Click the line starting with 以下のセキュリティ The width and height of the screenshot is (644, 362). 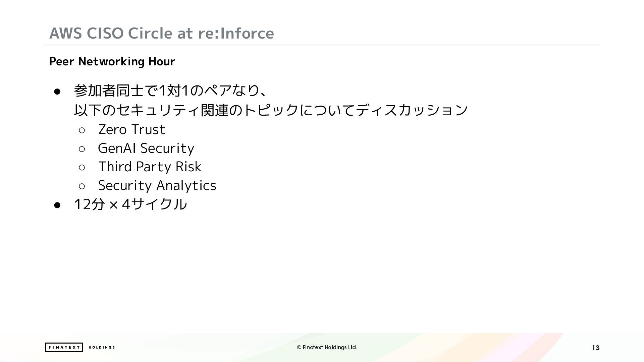pyautogui.click(x=270, y=110)
